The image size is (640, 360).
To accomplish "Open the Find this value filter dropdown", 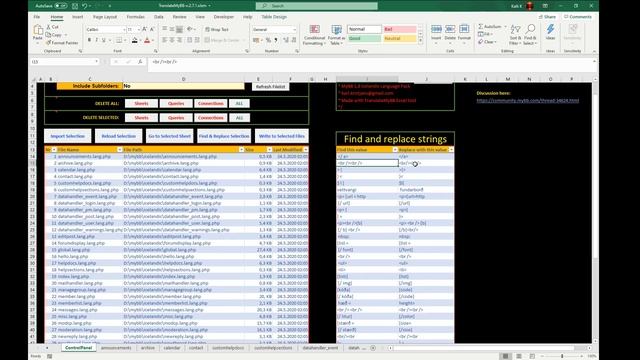I will [395, 150].
